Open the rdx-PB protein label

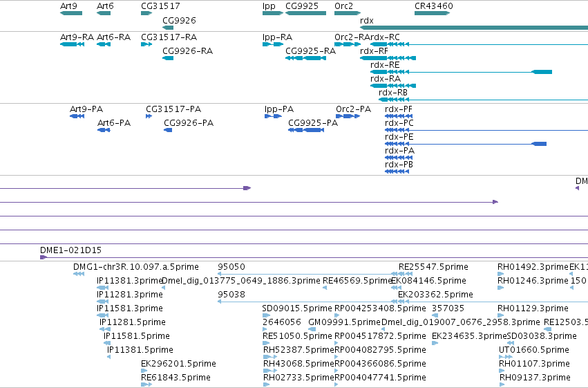click(x=399, y=165)
